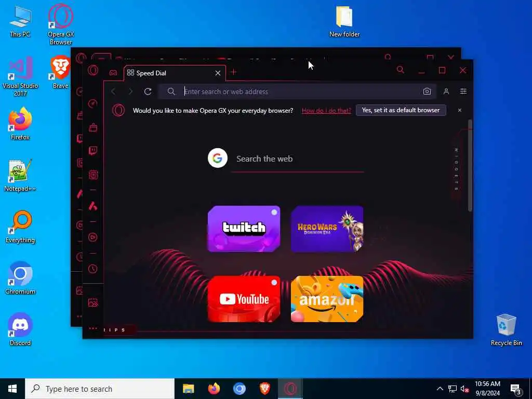Viewport: 532px width, 399px height.
Task: Open the taskbar clock showing 10:56 AM
Action: tap(487, 389)
